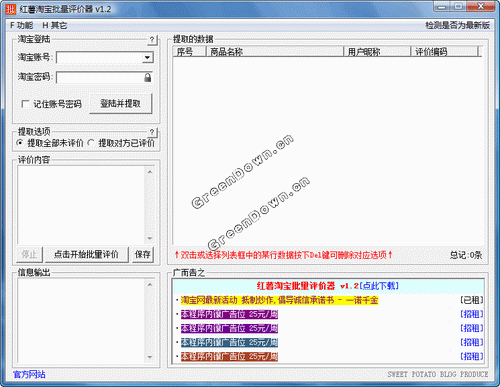
Task: Open the F 功能 menu
Action: point(21,25)
